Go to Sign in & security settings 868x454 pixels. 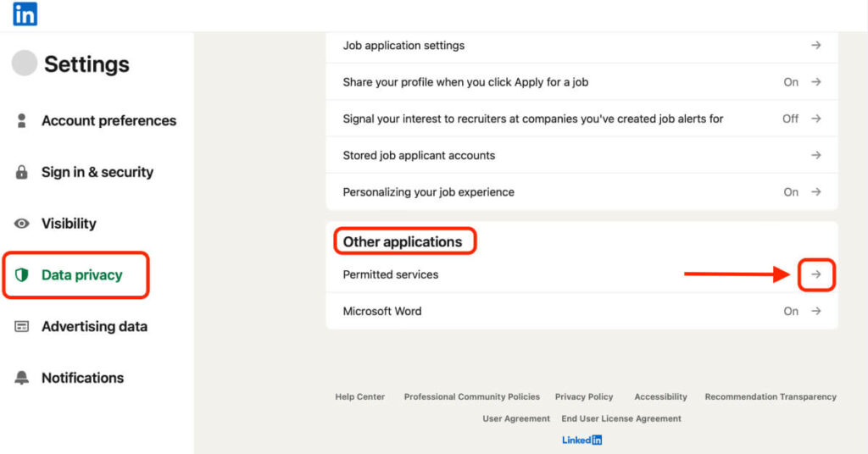pyautogui.click(x=97, y=172)
